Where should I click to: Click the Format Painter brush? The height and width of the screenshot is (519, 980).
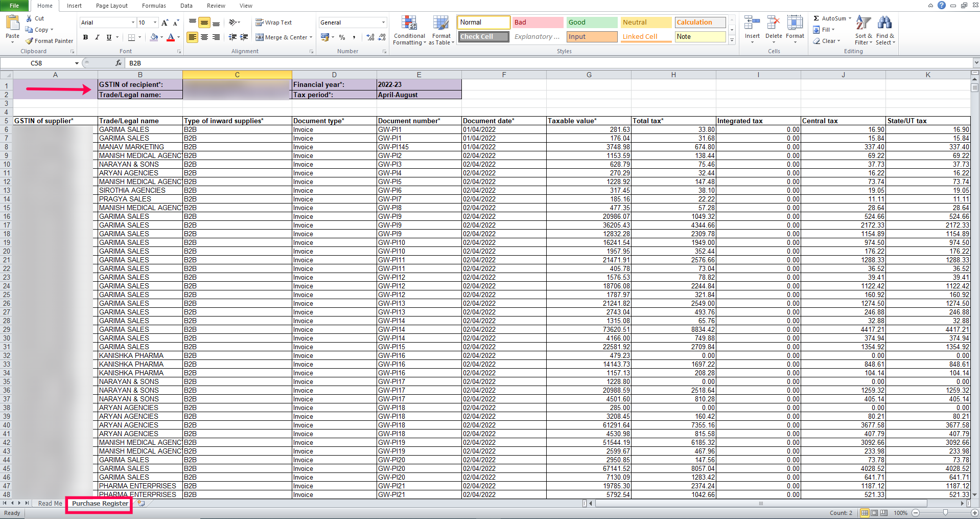(29, 41)
